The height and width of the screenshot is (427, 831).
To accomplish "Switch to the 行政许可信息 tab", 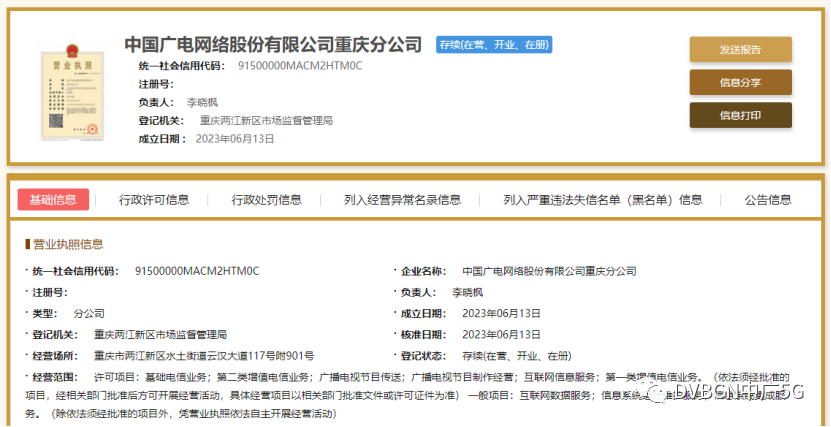I will coord(154,200).
